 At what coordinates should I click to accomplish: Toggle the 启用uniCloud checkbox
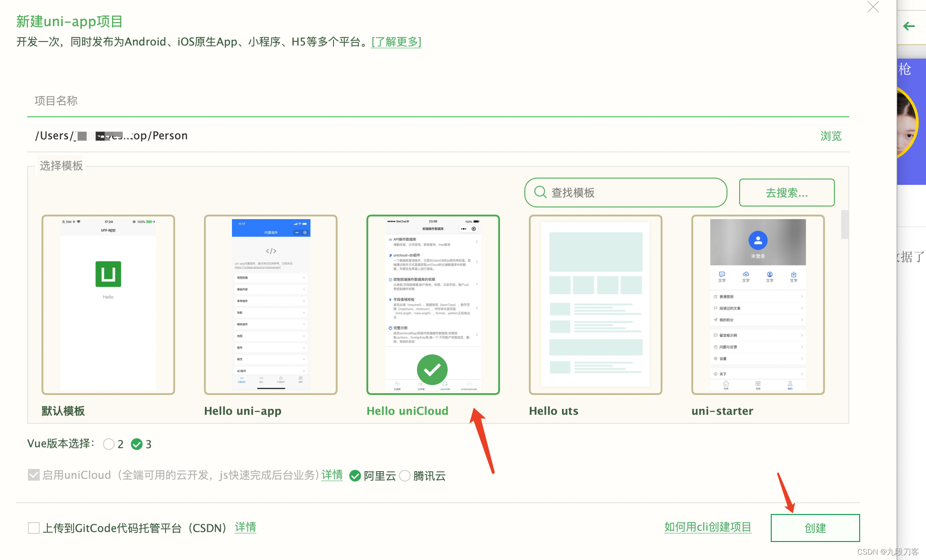click(33, 475)
